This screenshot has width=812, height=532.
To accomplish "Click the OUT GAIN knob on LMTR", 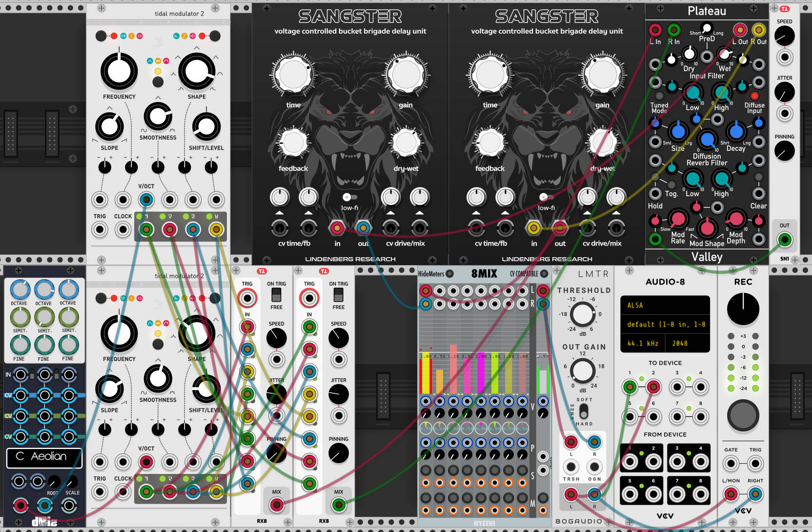I will [x=583, y=370].
